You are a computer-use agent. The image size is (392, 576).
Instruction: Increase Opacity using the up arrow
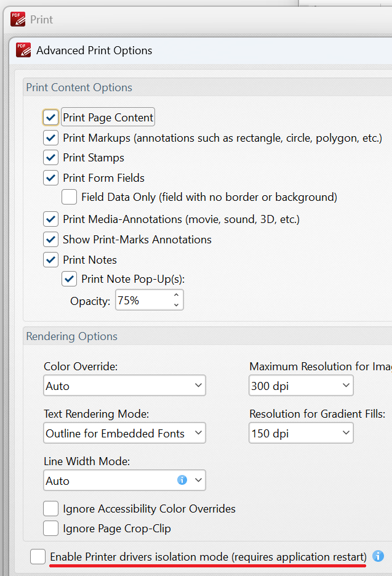click(x=176, y=295)
